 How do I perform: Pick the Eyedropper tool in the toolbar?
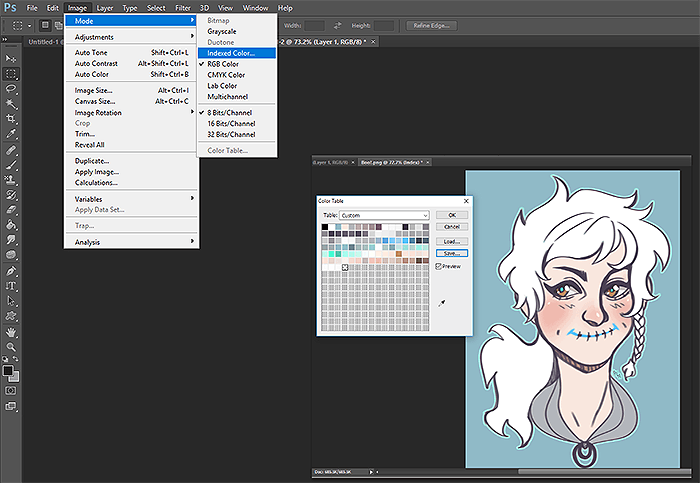(x=11, y=133)
